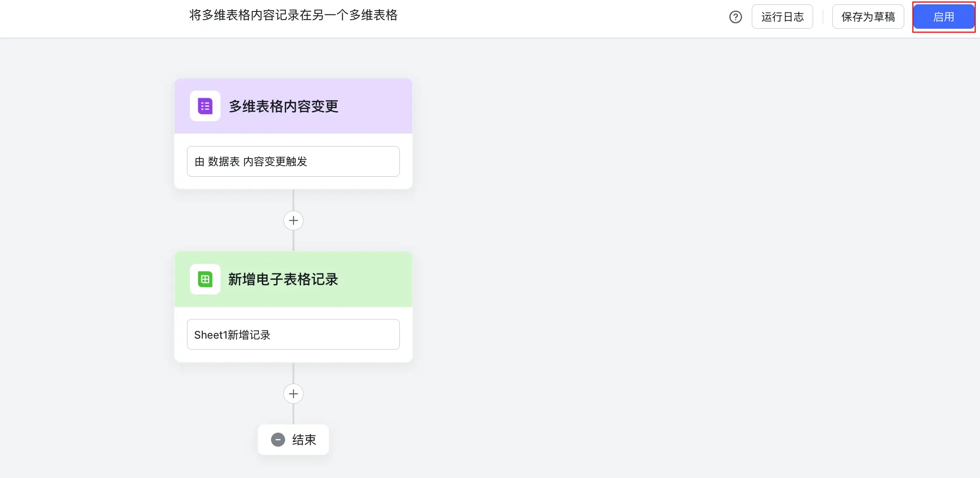Open the Sheet1新增记录 field
The width and height of the screenshot is (980, 478).
(293, 334)
